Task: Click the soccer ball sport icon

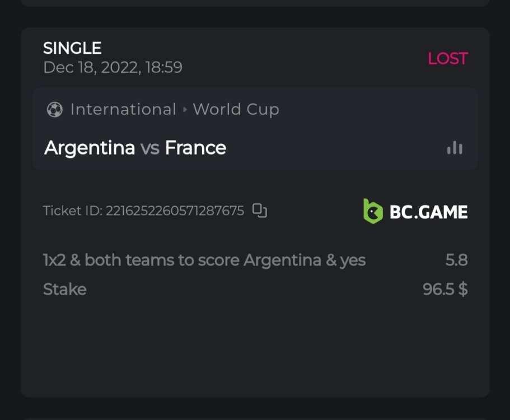Action: (x=54, y=110)
